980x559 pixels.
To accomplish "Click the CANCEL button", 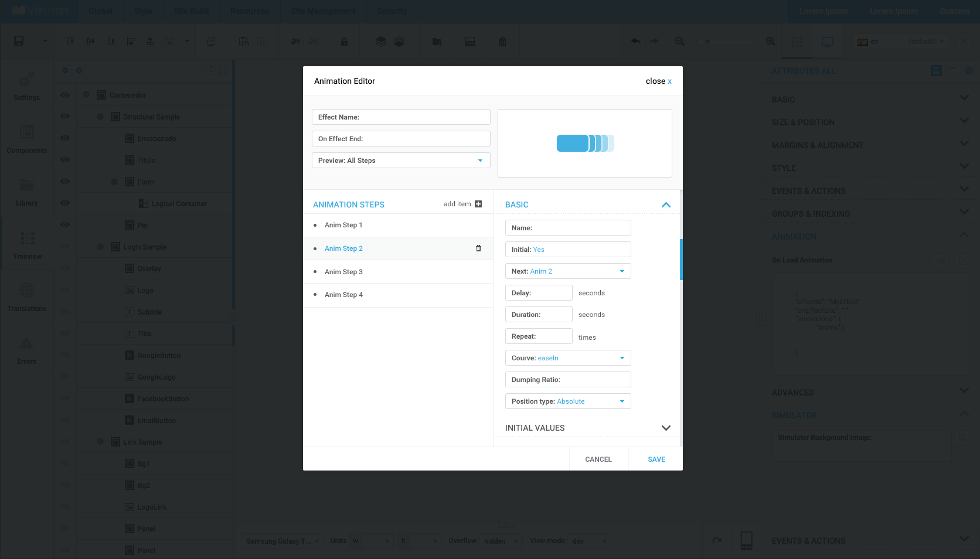I will click(x=598, y=459).
